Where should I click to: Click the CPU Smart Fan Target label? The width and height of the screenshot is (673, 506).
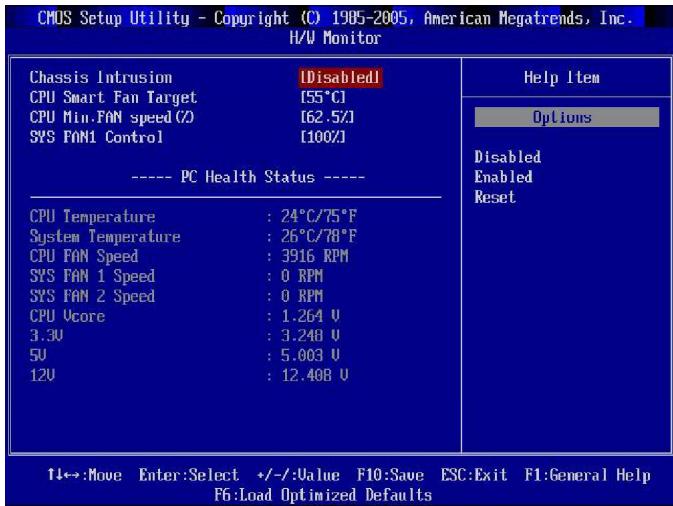pyautogui.click(x=113, y=98)
